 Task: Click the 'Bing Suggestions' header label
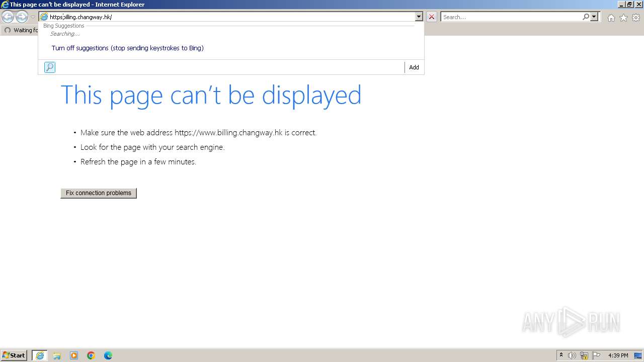64,26
